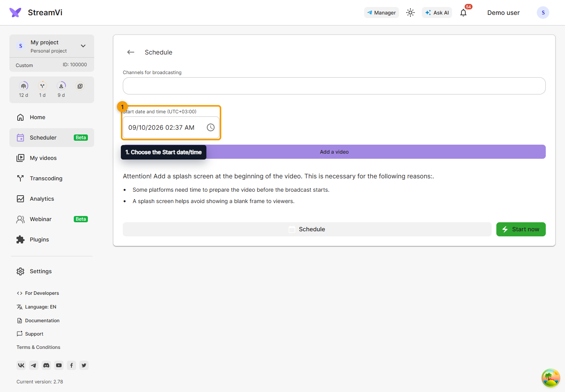Open Settings in the sidebar

(x=52, y=271)
